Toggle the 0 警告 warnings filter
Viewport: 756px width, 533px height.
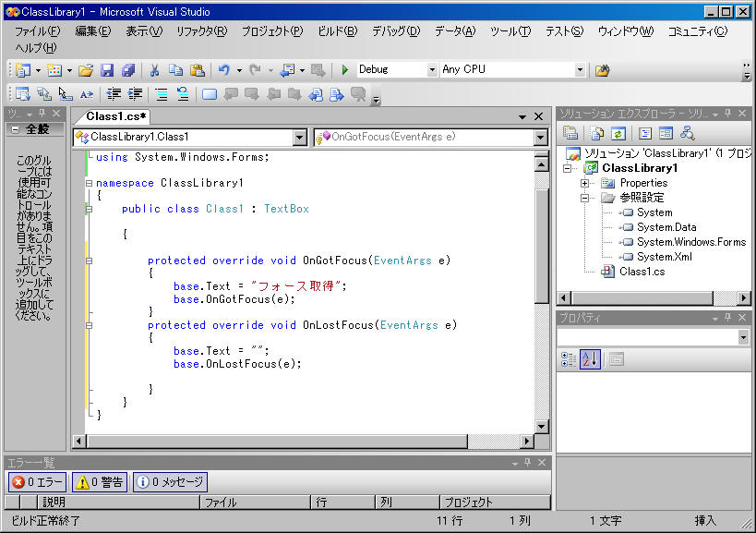pyautogui.click(x=99, y=482)
